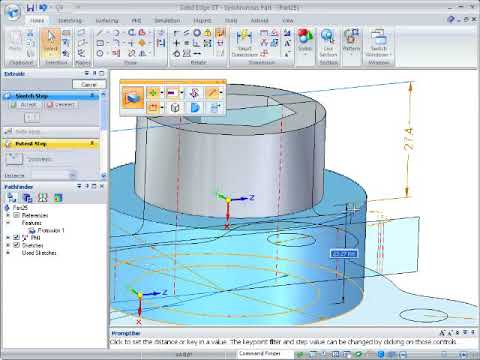The image size is (480, 360).
Task: Open the Surfacing ribbon tab
Action: click(107, 20)
